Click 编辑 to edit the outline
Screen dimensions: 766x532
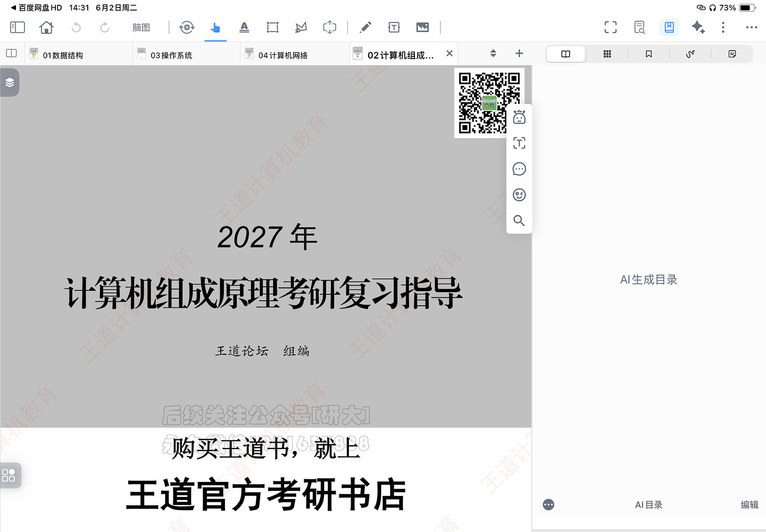[x=750, y=505]
